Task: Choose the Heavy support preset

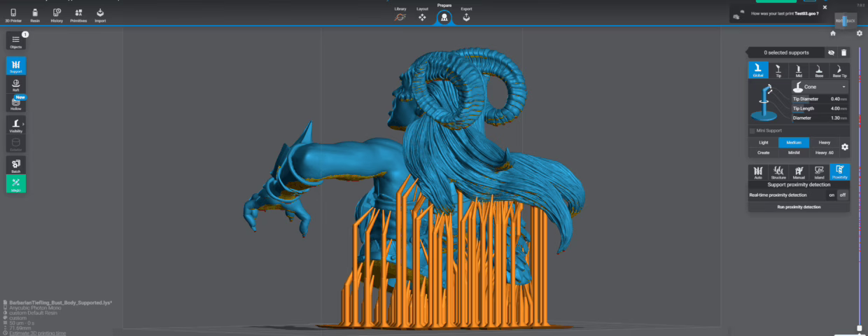Action: coord(824,143)
